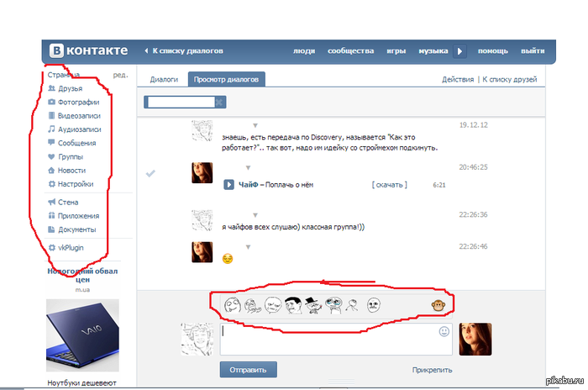Click Прикрепить to attach a file
This screenshot has width=588, height=390.
click(432, 369)
